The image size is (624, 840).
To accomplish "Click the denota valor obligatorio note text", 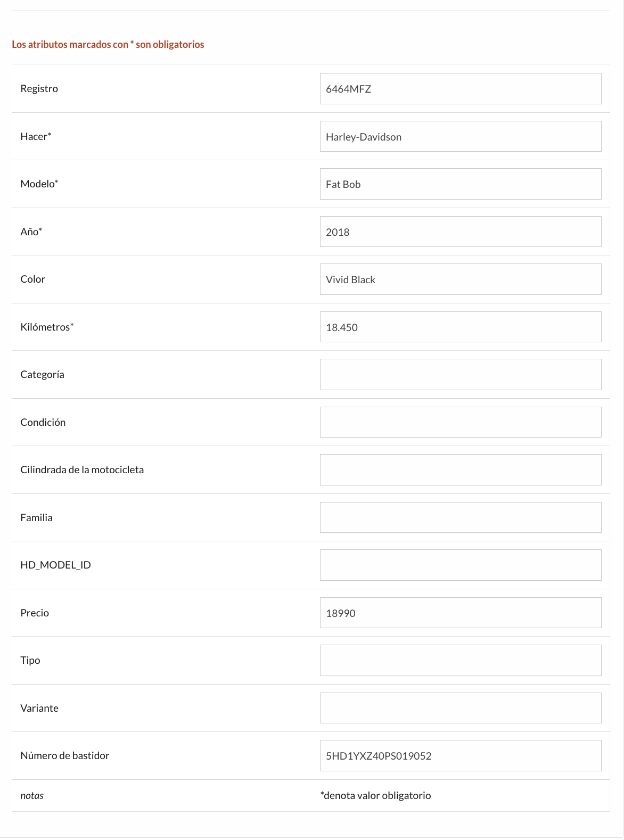I will point(375,795).
